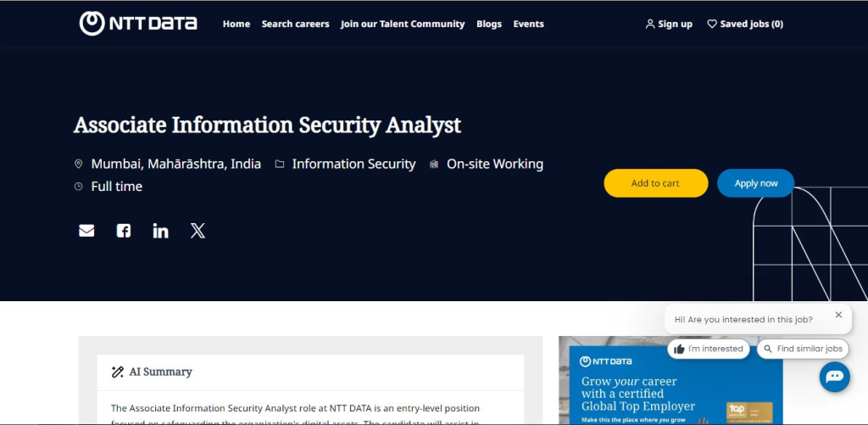This screenshot has height=425, width=868.
Task: Share the job on LinkedIn
Action: point(160,231)
